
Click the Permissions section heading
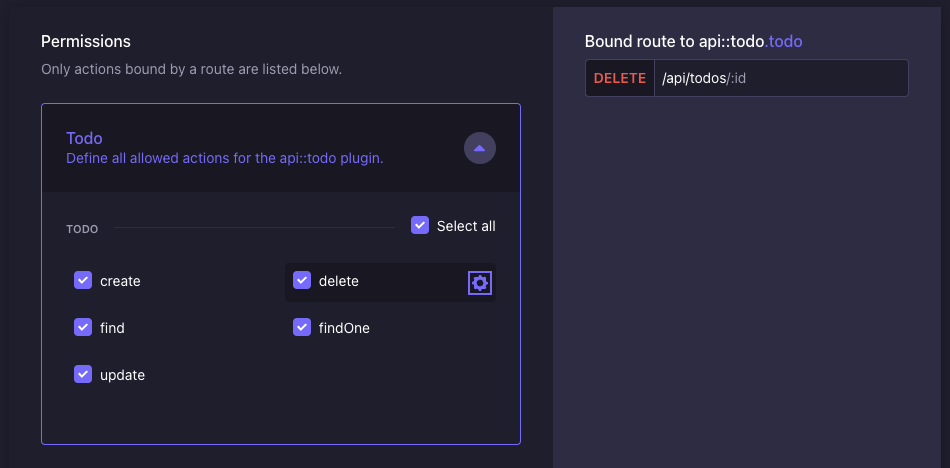pyautogui.click(x=86, y=41)
